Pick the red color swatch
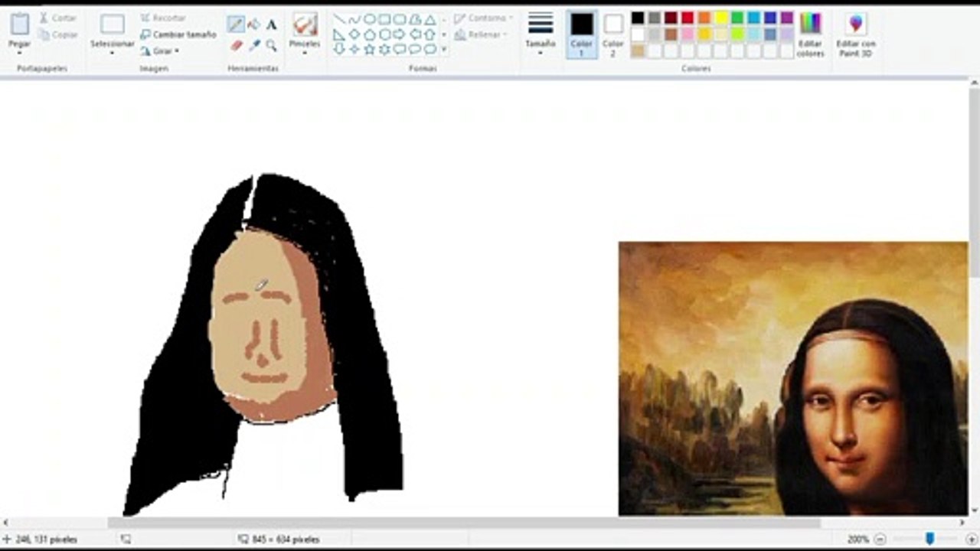This screenshot has height=551, width=980. click(688, 18)
